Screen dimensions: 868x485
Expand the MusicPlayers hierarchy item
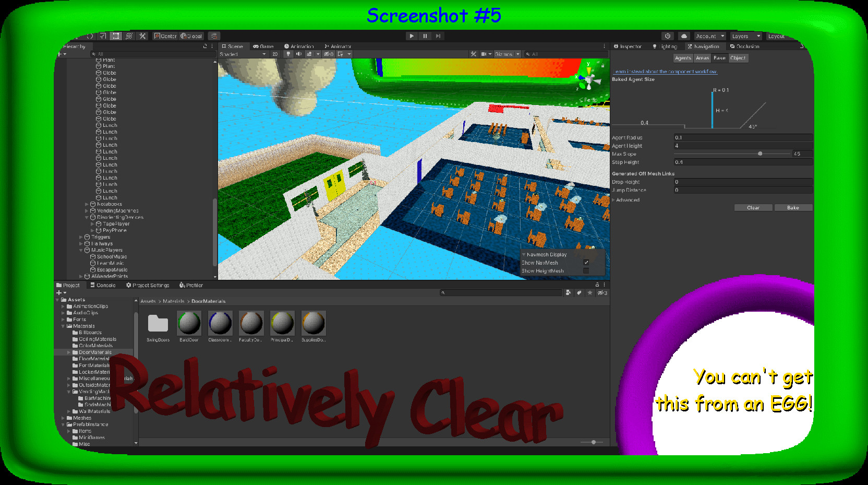pos(82,250)
